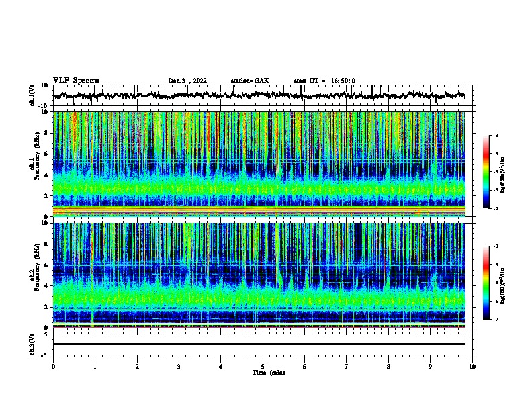Click the time axis tick label "5"
532x411 pixels.
coord(263,367)
